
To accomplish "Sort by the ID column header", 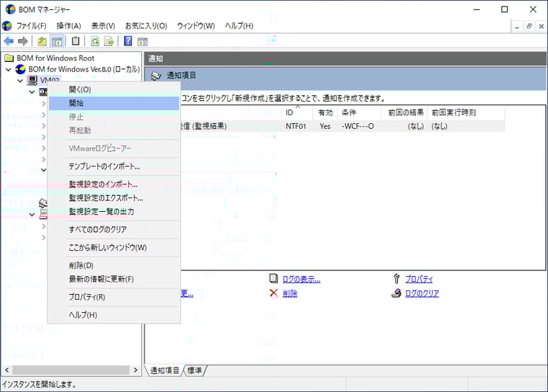I will coord(297,112).
